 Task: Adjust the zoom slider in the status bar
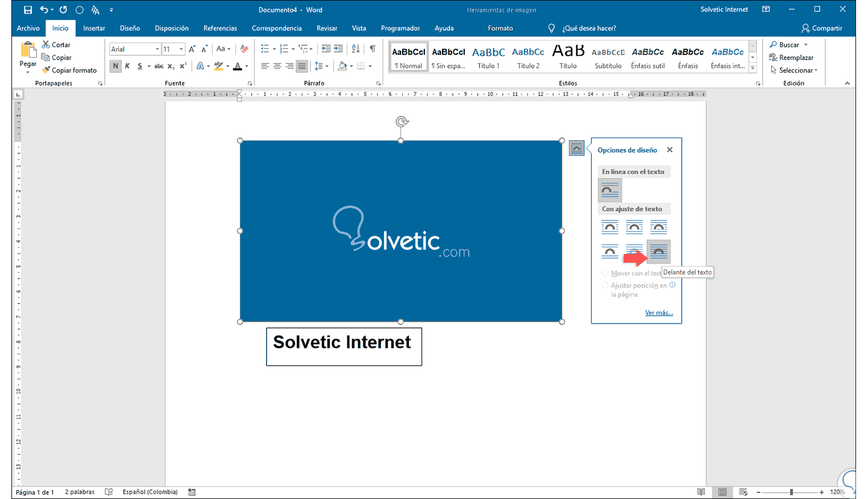pyautogui.click(x=791, y=492)
